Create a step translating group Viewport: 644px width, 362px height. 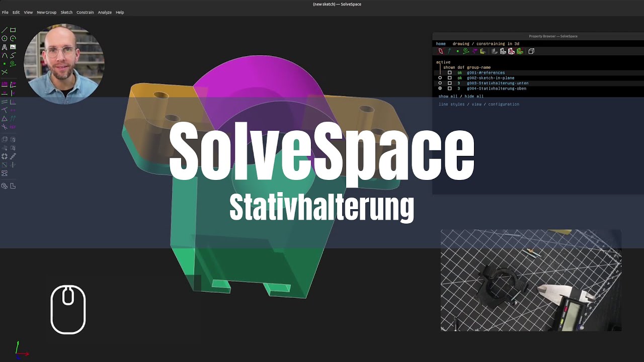13,156
